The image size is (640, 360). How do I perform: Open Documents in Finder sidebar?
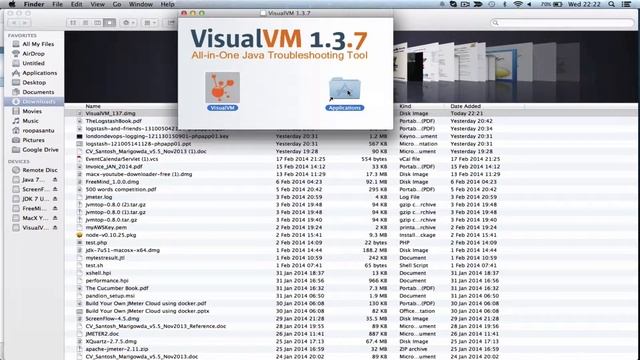[x=33, y=92]
